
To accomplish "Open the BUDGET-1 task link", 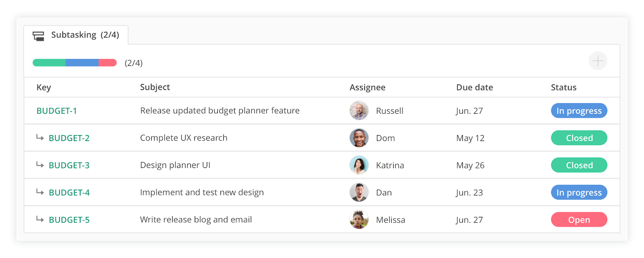I will tap(57, 111).
